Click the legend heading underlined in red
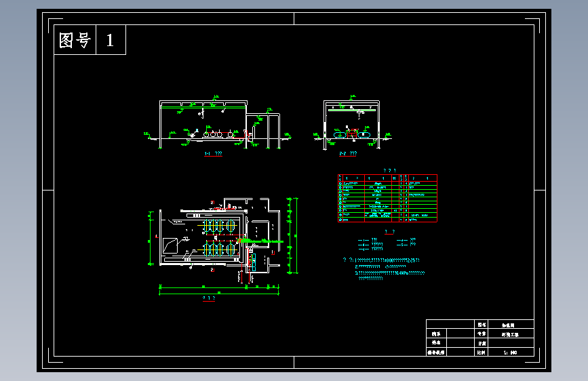The image size is (588, 381). click(x=389, y=232)
